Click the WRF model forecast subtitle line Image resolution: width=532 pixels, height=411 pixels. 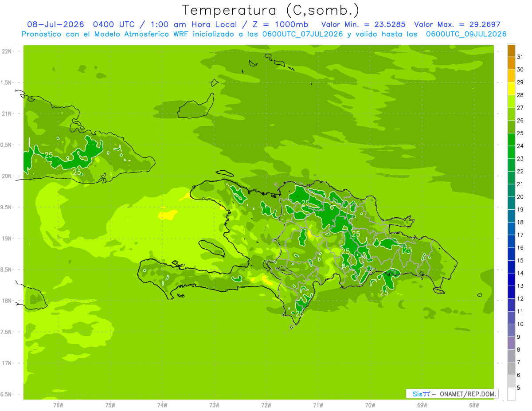264,34
